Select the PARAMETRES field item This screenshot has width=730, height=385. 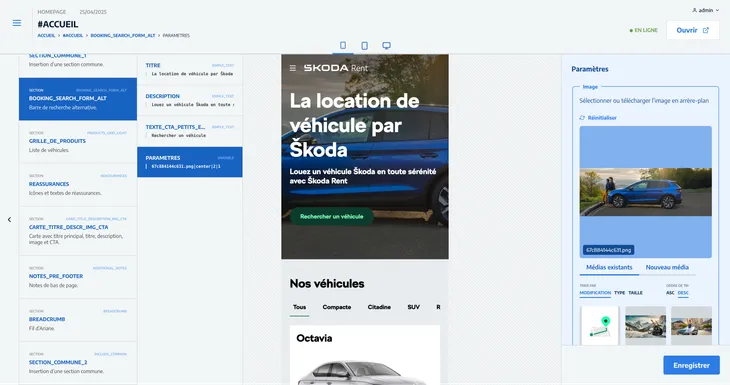[x=190, y=162]
